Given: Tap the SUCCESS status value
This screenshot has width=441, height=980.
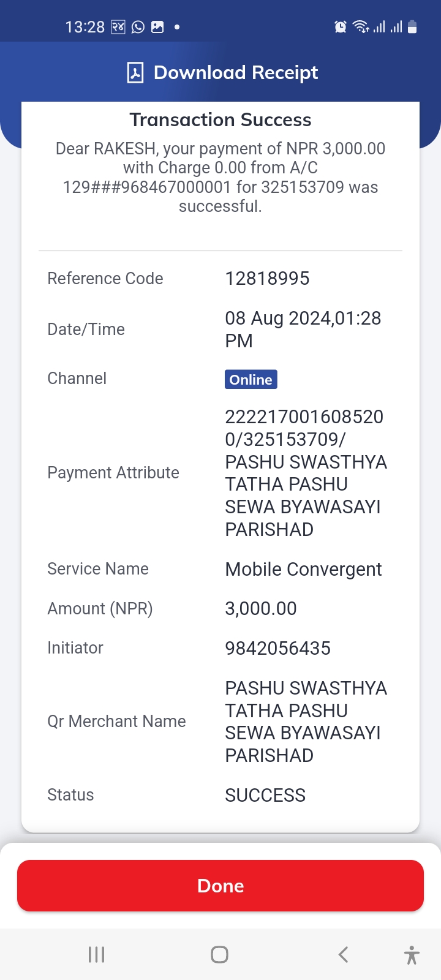Looking at the screenshot, I should click(265, 795).
